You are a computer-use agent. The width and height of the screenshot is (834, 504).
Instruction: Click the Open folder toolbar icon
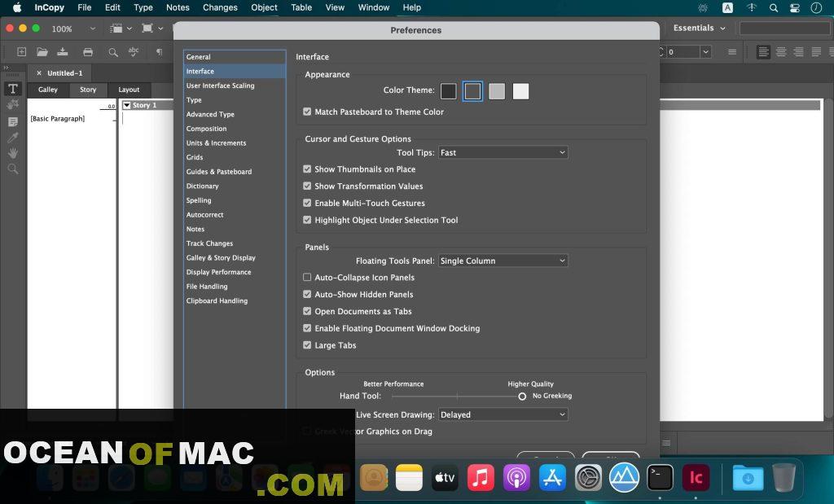click(42, 51)
